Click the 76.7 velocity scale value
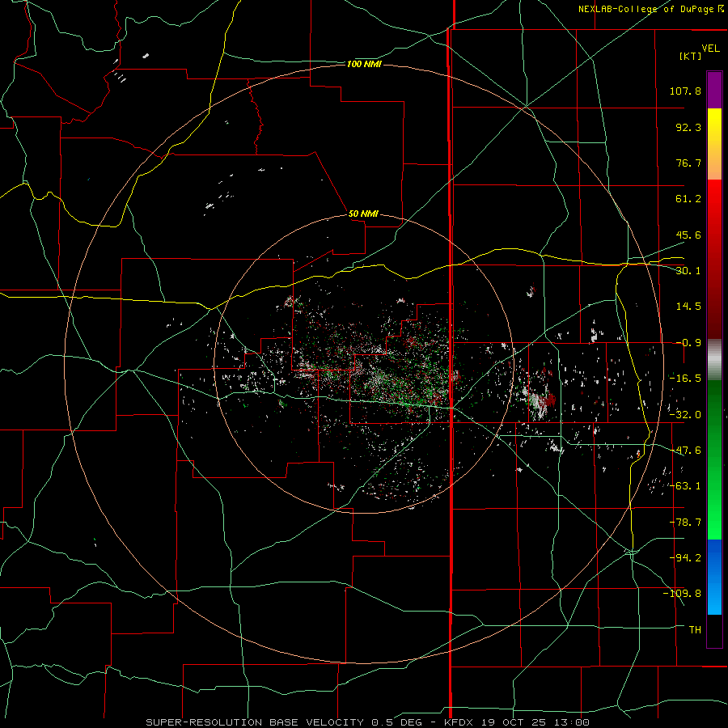The image size is (728, 728). click(688, 163)
